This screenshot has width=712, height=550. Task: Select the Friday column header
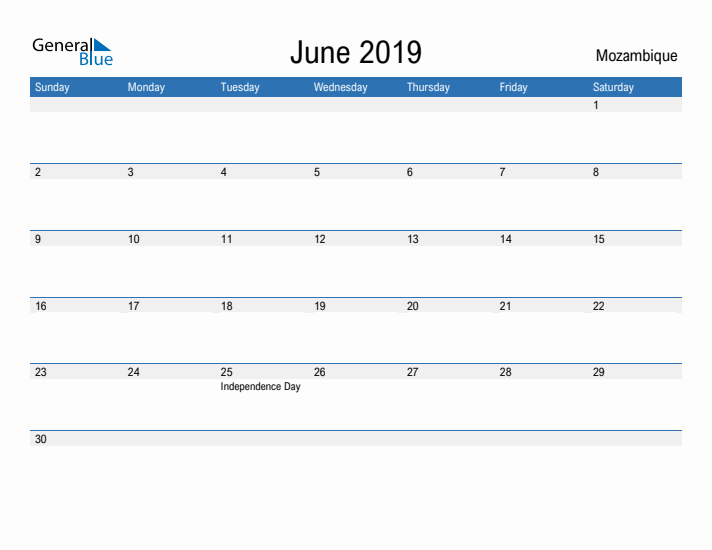coord(514,87)
